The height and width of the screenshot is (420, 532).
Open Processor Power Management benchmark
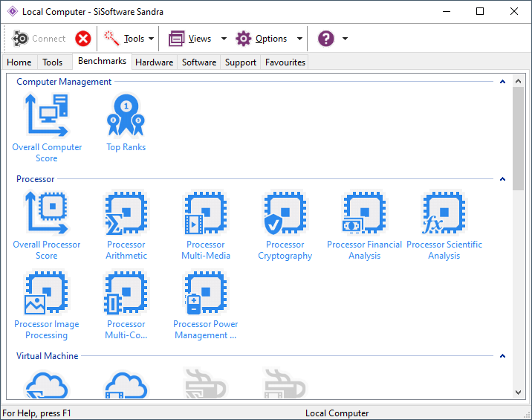tap(206, 305)
